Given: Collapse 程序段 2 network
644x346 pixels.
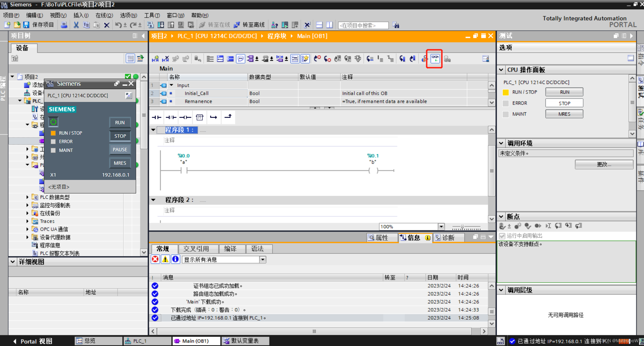Looking at the screenshot, I should [x=153, y=200].
